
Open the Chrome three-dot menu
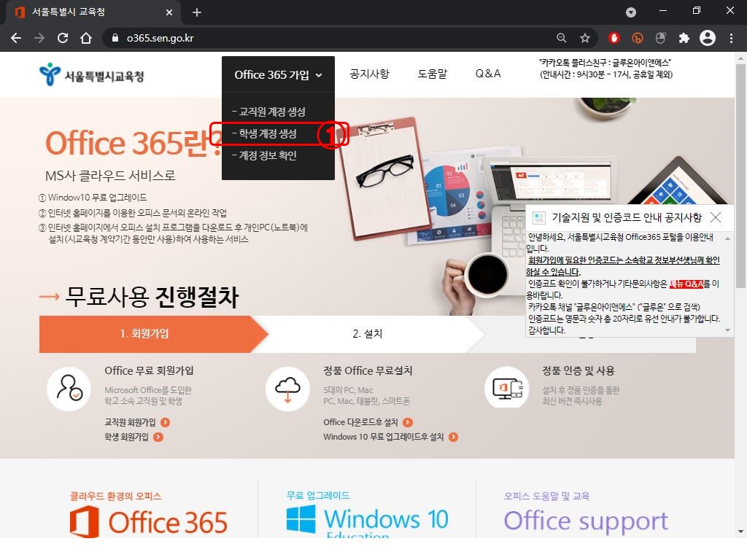point(731,38)
